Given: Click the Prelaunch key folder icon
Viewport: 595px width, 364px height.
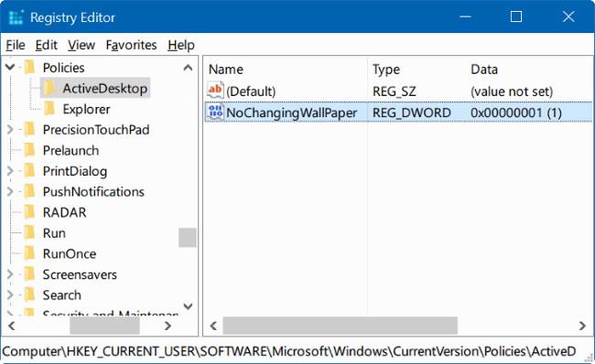Looking at the screenshot, I should 29,150.
